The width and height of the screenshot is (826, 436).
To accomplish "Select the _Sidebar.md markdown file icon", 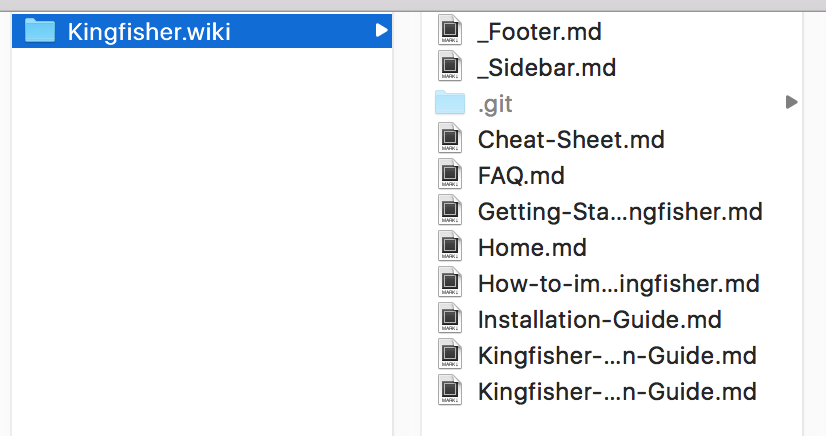I will 450,66.
